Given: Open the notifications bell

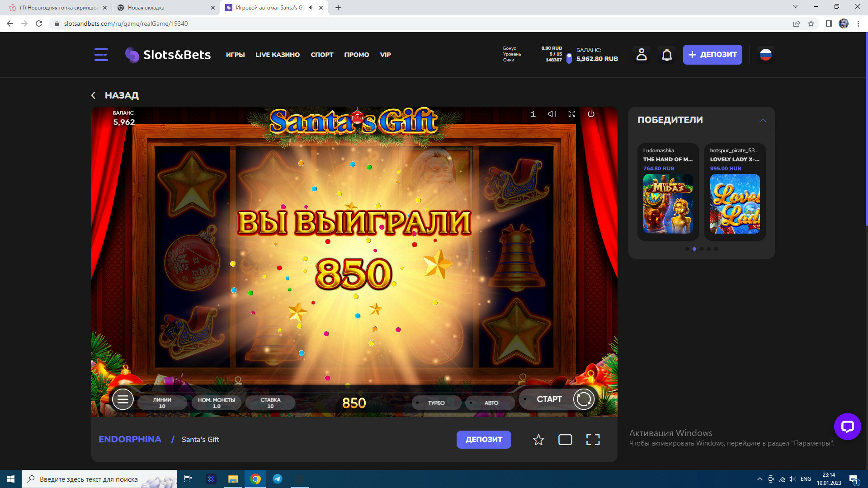Looking at the screenshot, I should point(666,55).
